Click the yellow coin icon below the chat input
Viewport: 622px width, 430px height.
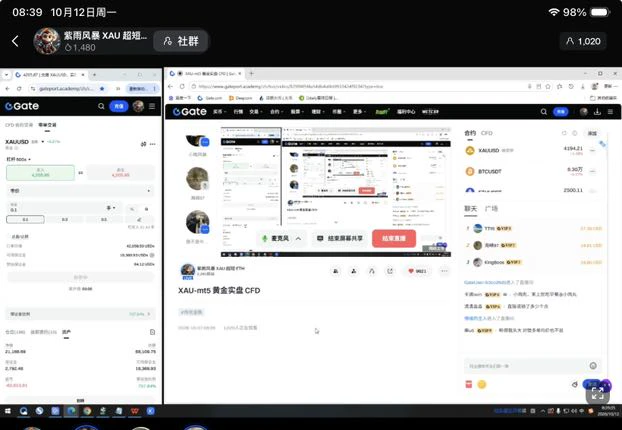tap(482, 384)
